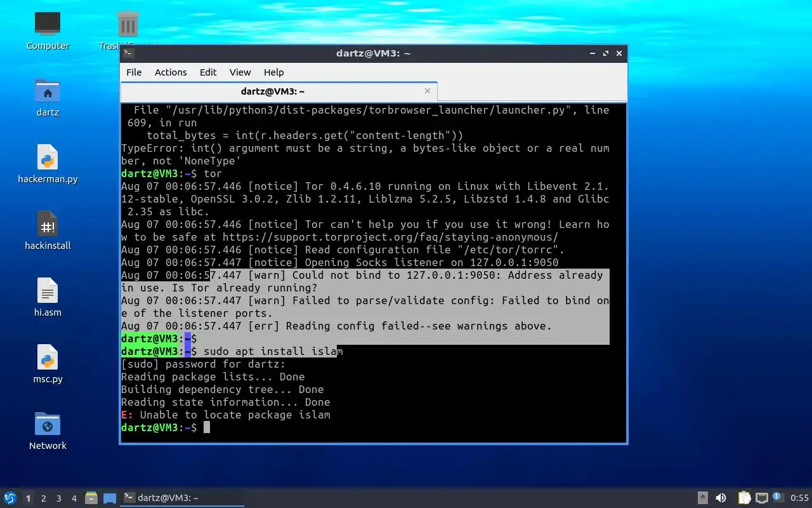Close the dartz@VM3 terminal tab
The width and height of the screenshot is (812, 508).
428,91
